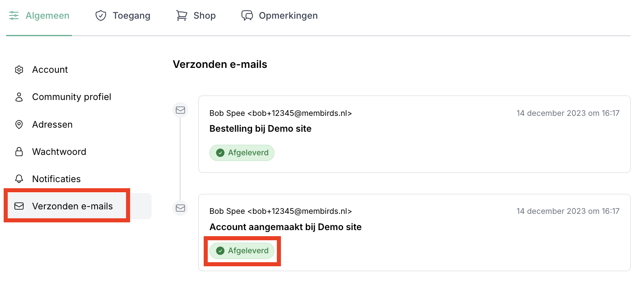Click the Toegang shield icon
The width and height of the screenshot is (644, 287).
(101, 15)
